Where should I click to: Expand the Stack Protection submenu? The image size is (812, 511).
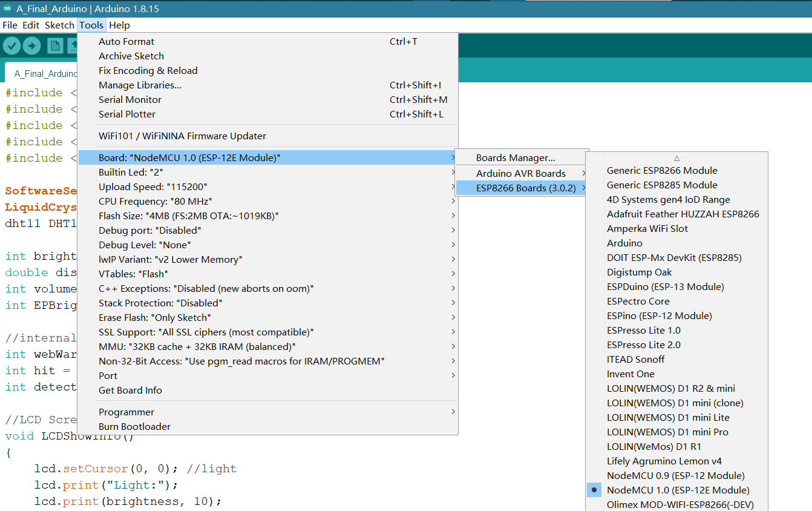(x=268, y=303)
